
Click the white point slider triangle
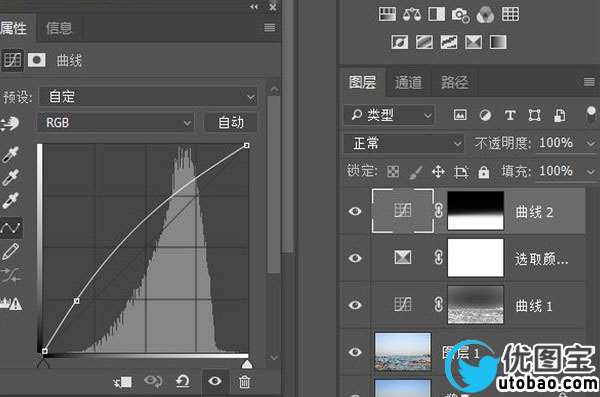[x=247, y=364]
